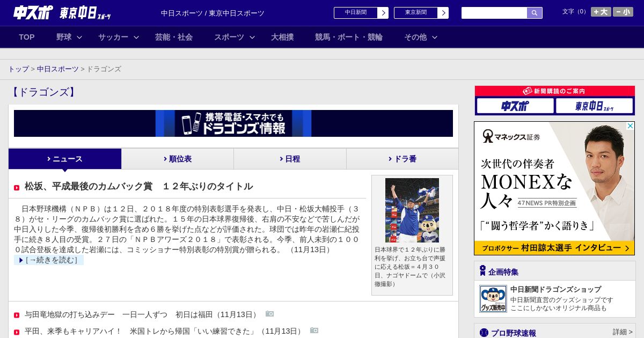This screenshot has width=644, height=338.
Task: Click the baseball icon beside プロ野球速報
Action: (484, 333)
